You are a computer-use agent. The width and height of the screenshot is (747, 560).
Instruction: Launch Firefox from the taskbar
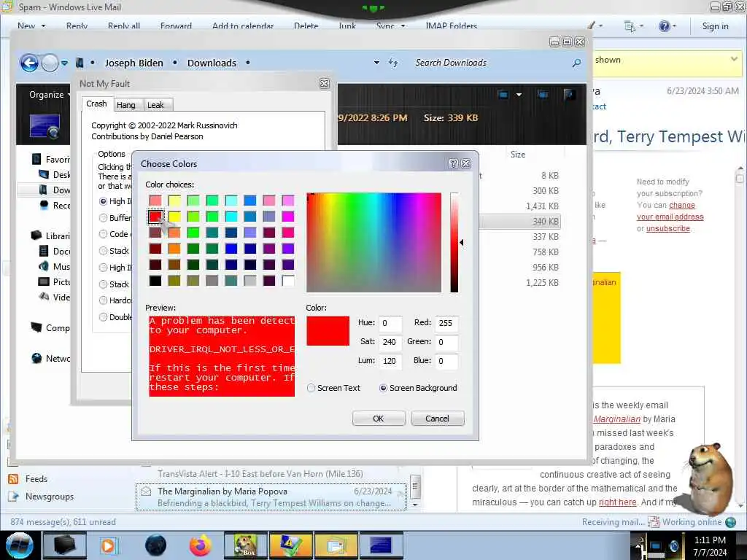tap(200, 545)
